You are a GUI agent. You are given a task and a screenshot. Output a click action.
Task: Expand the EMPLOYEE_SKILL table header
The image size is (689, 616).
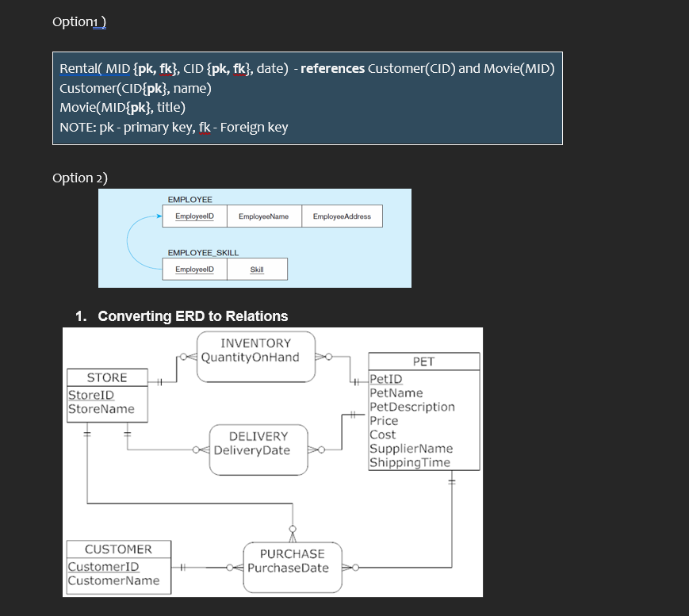pyautogui.click(x=203, y=253)
